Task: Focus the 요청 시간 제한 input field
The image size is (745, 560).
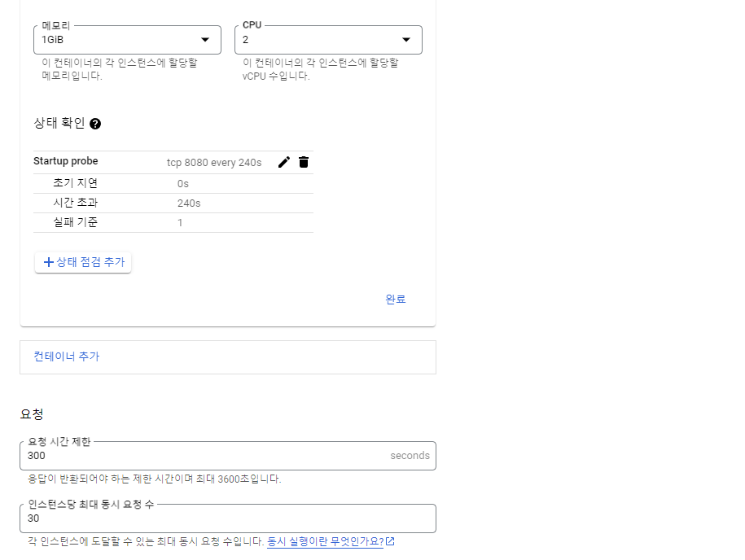Action: [x=228, y=456]
